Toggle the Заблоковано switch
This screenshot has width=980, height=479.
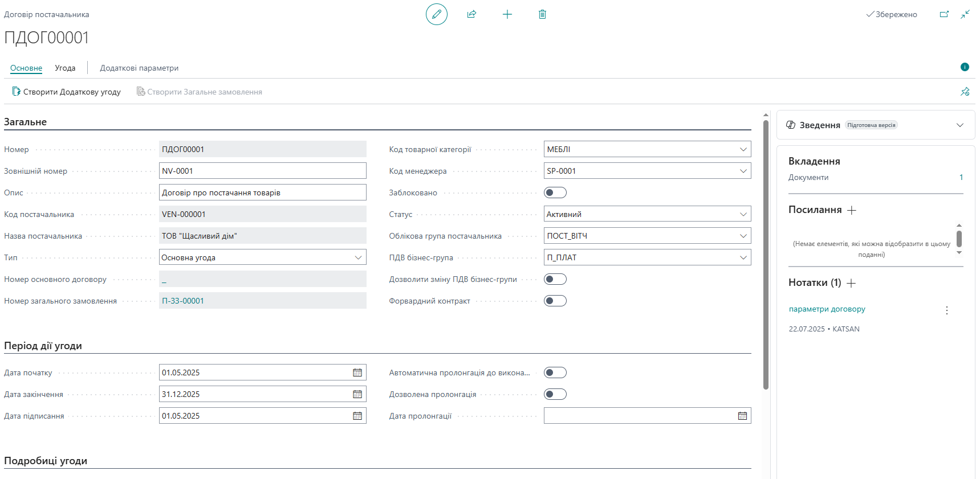click(555, 193)
